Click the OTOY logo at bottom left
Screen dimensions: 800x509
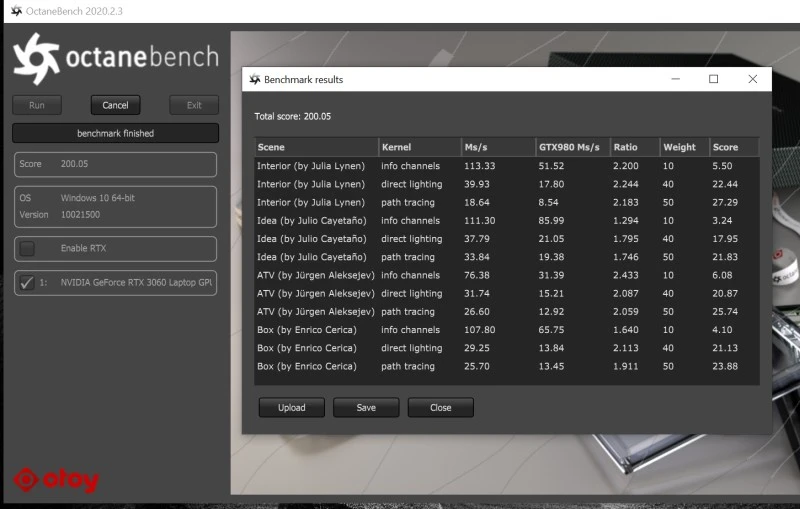[x=56, y=480]
